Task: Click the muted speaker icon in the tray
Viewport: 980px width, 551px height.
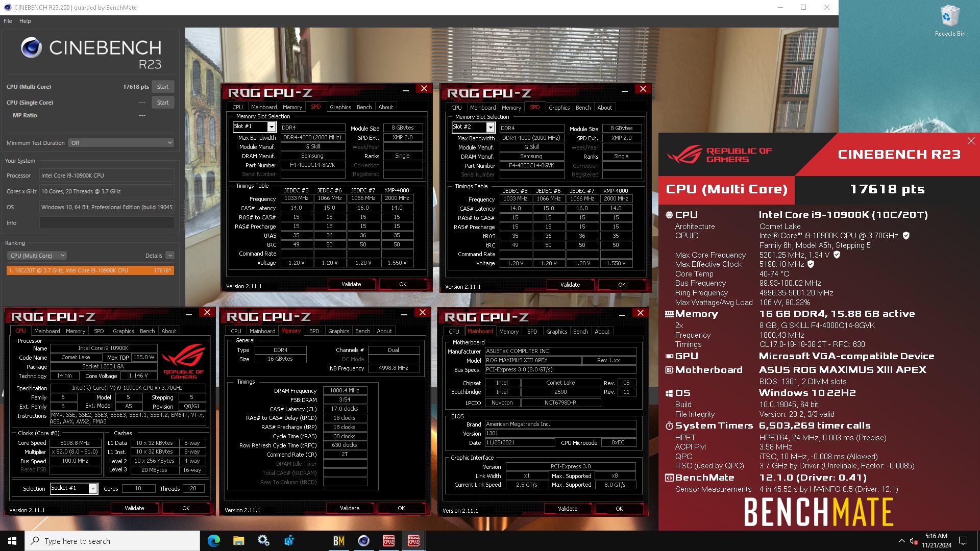Action: pos(914,541)
